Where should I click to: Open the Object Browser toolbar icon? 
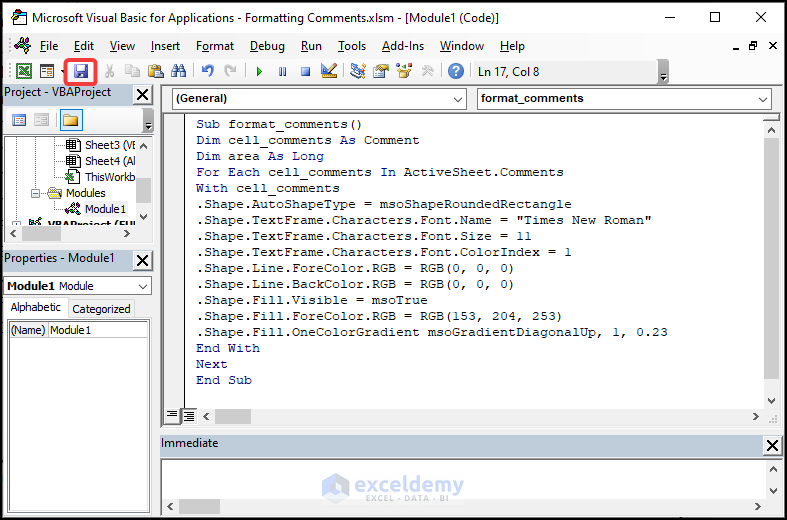(404, 72)
